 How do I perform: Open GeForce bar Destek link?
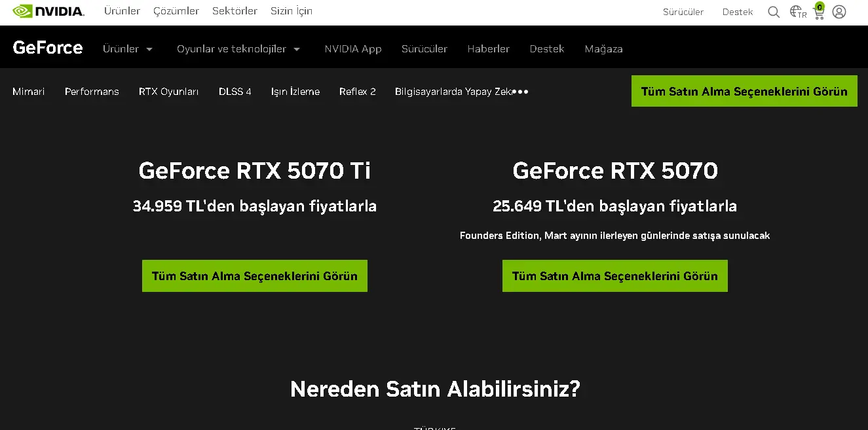[547, 49]
